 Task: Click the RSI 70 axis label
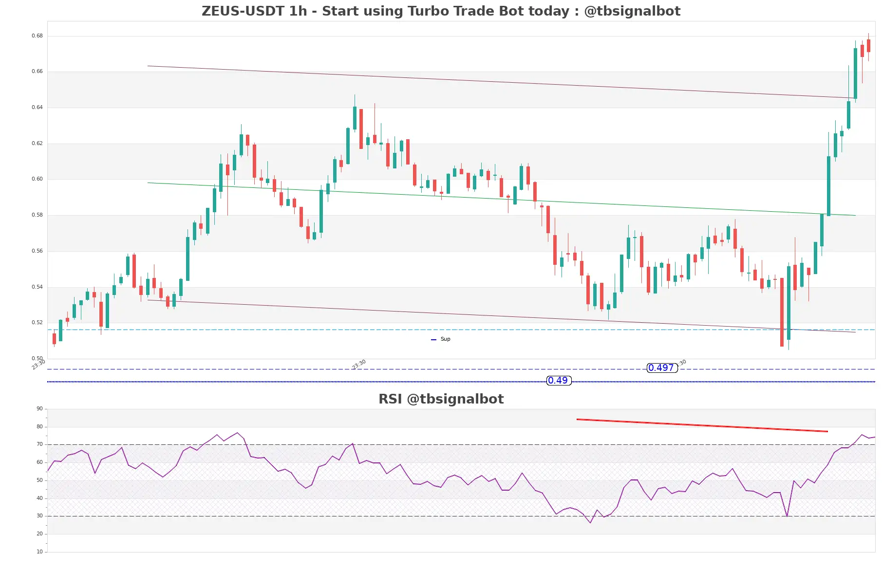pyautogui.click(x=39, y=444)
